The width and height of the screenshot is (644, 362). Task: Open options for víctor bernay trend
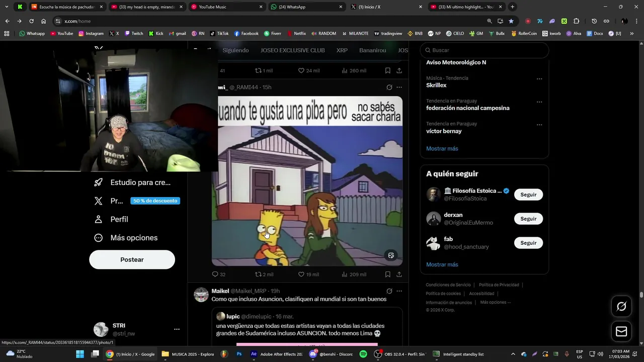(x=539, y=125)
